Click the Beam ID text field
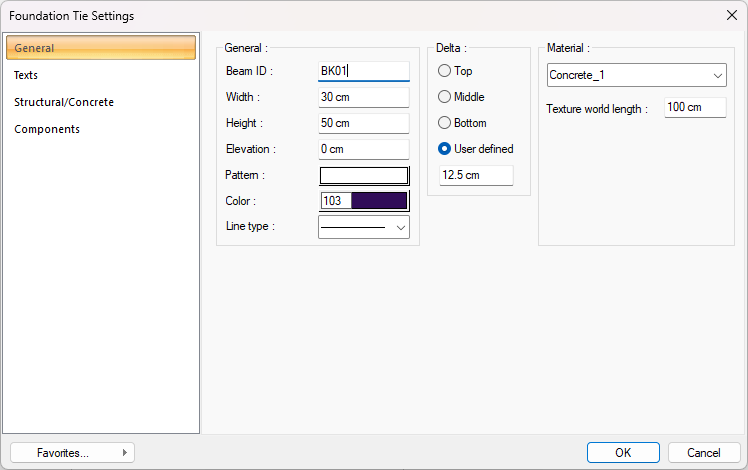Viewport: 748px width, 470px height. point(363,72)
